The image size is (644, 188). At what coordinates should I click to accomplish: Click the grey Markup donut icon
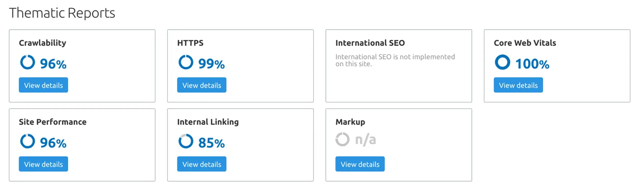343,139
